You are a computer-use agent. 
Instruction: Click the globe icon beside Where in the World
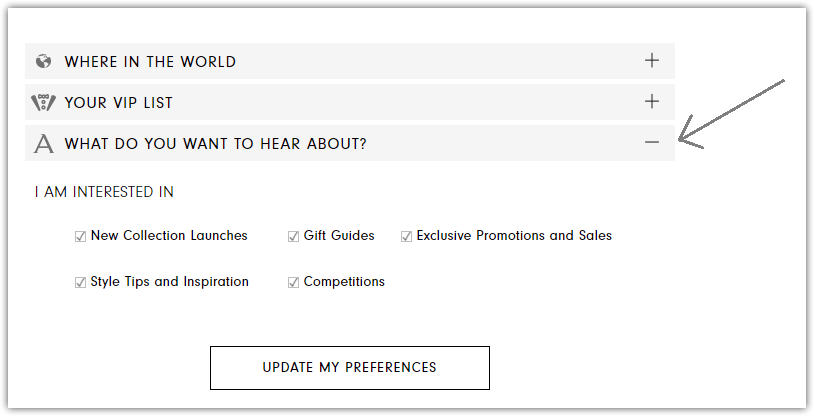(x=43, y=61)
